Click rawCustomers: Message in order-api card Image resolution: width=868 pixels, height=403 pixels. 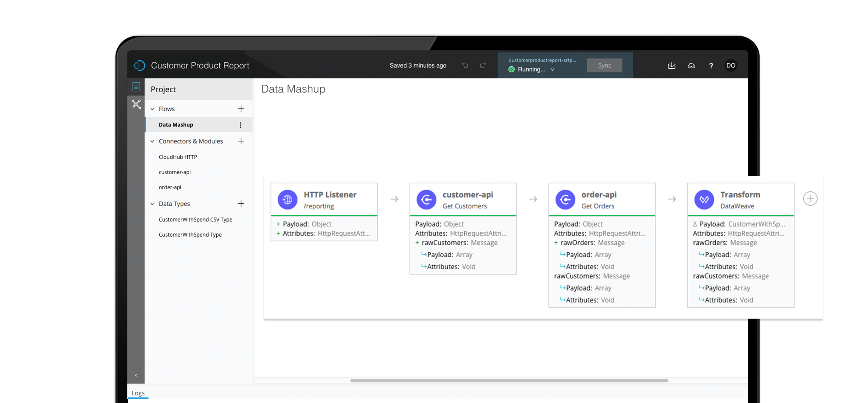(x=592, y=276)
